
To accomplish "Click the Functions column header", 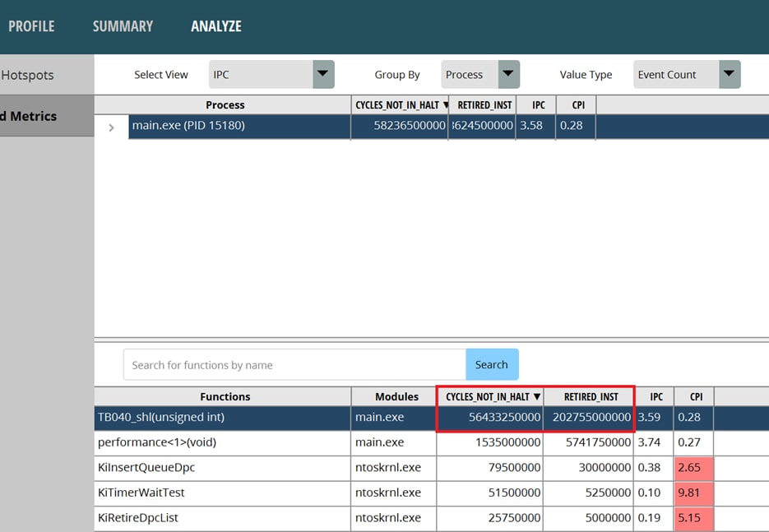I will point(225,397).
